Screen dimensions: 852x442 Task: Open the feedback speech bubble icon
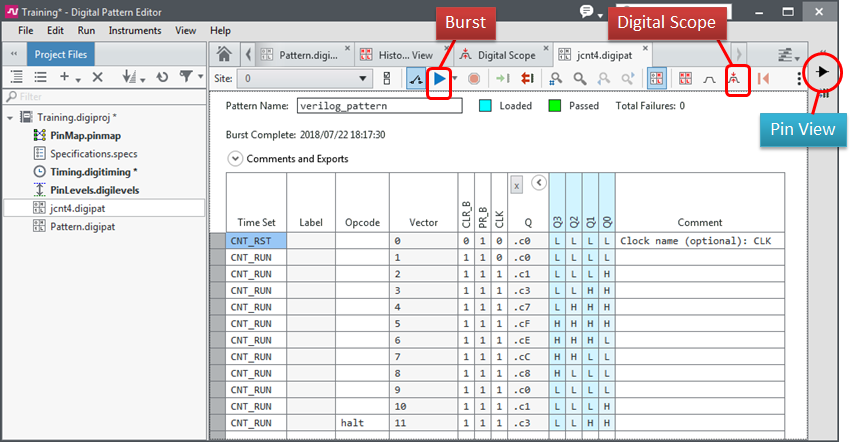coord(587,11)
